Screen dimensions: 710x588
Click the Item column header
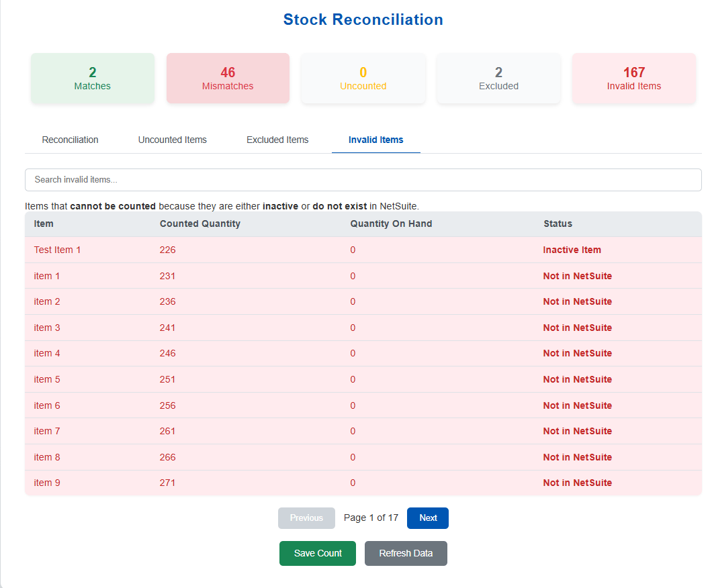(44, 224)
